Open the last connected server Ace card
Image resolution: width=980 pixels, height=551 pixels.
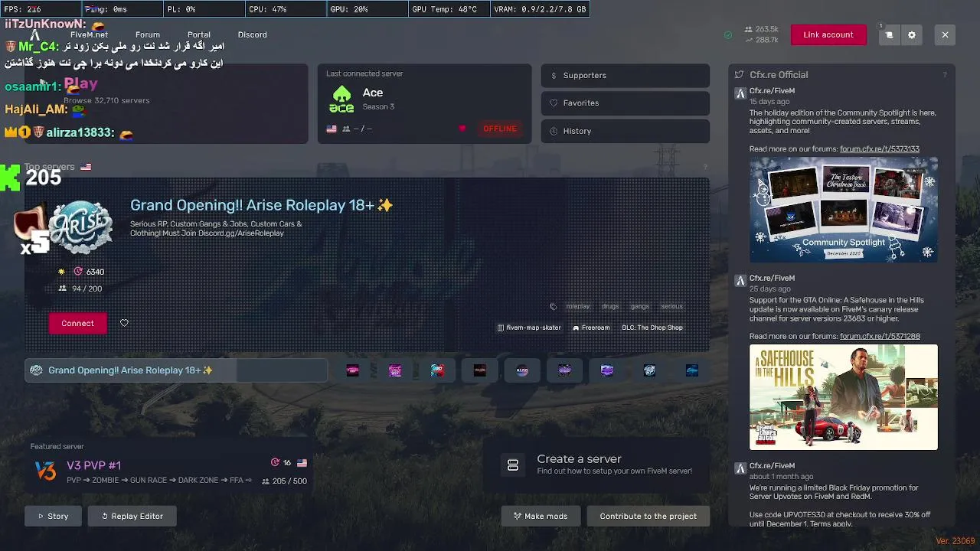[424, 103]
